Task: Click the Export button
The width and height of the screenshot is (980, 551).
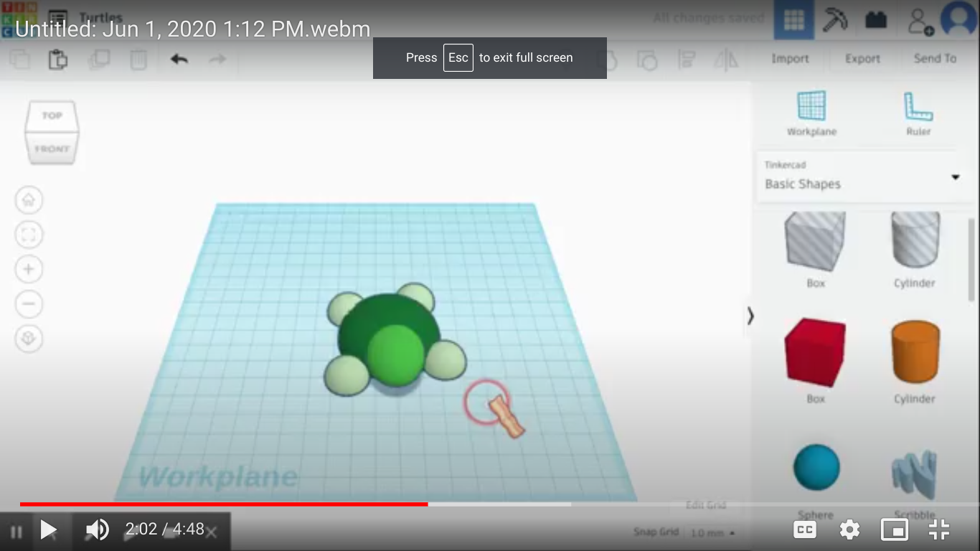Action: 862,59
